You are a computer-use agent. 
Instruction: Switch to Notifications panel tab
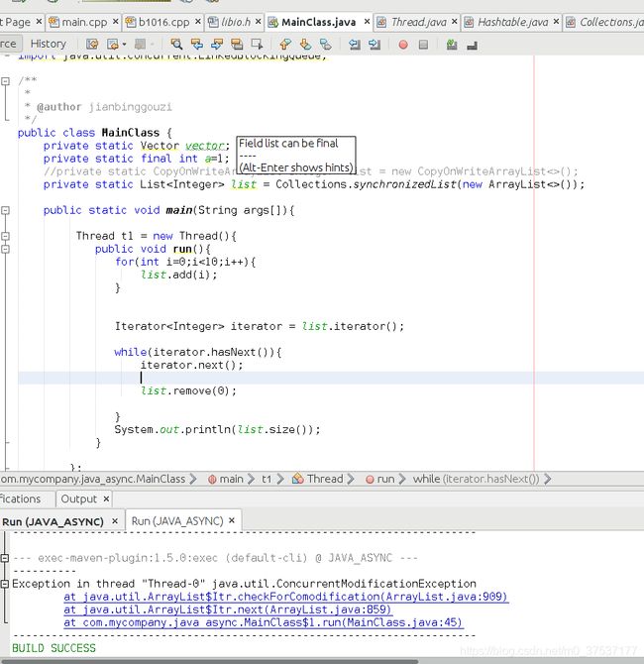[x=21, y=498]
